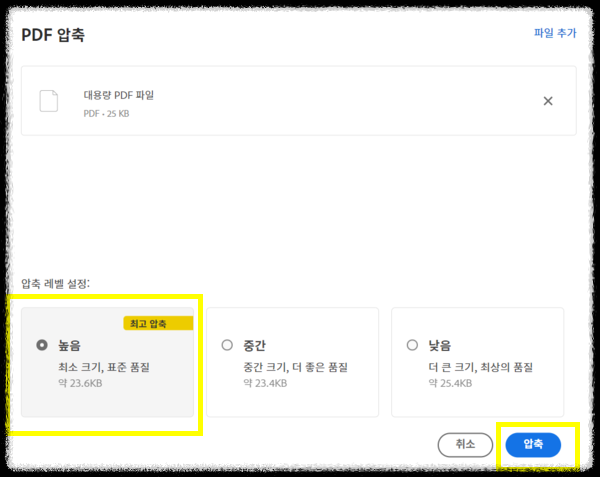Click the blue 압축 button
This screenshot has width=600, height=477.
[533, 444]
